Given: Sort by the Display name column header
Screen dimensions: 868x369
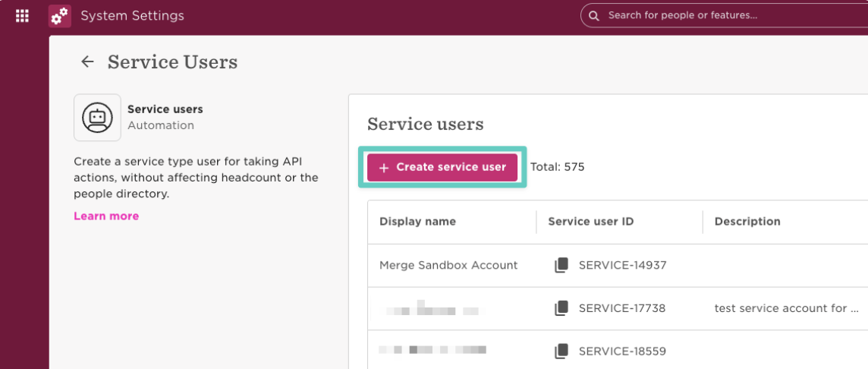Looking at the screenshot, I should pos(417,222).
